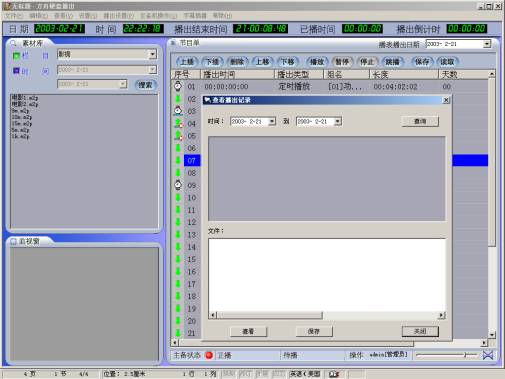
Task: Toggle the green 栏目 checkbox in material library
Action: click(16, 55)
